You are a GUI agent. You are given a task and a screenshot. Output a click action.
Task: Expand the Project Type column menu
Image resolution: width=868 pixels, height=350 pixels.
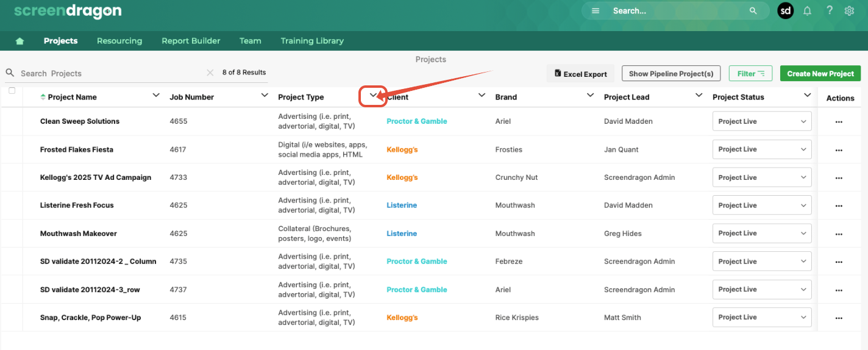[x=373, y=95]
